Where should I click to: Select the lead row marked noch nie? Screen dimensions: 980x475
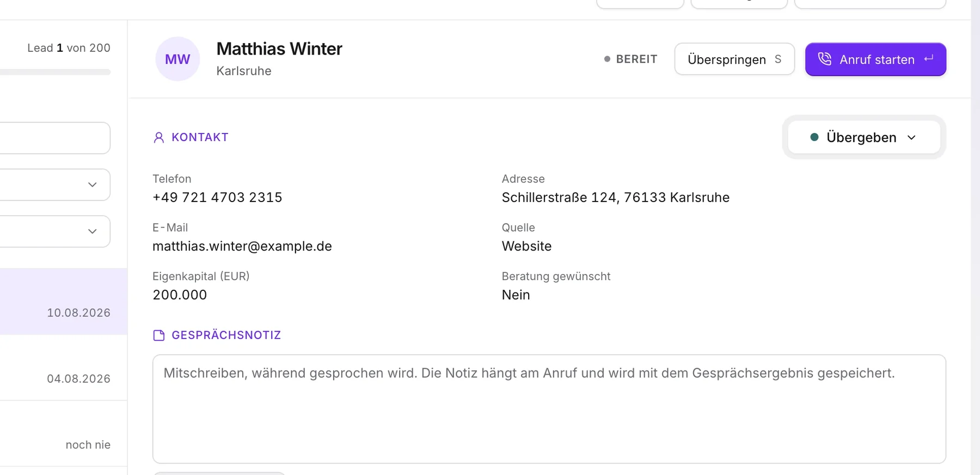click(x=64, y=434)
